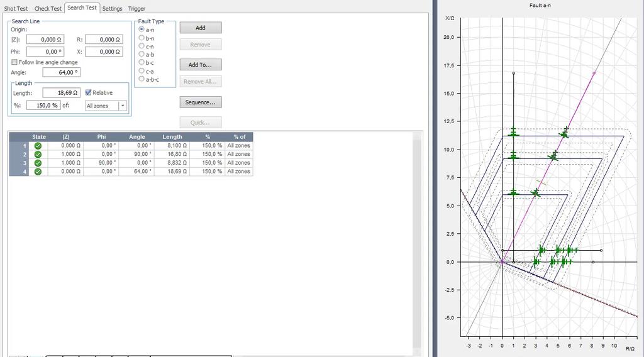The image size is (644, 357).
Task: Click the Quick… button
Action: [x=201, y=123]
